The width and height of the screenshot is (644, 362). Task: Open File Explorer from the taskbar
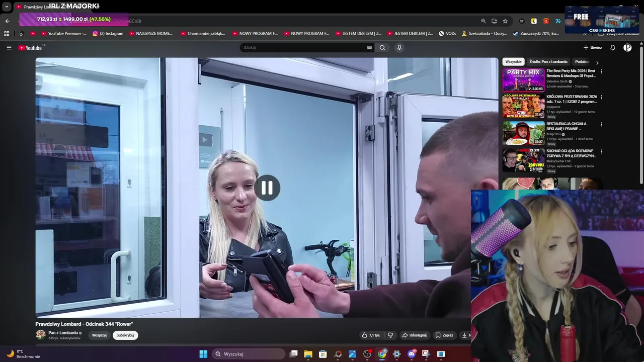point(308,354)
